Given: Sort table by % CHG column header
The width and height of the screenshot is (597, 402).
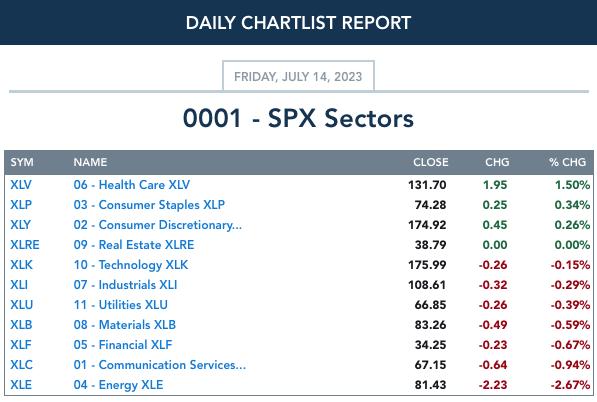Looking at the screenshot, I should [567, 162].
